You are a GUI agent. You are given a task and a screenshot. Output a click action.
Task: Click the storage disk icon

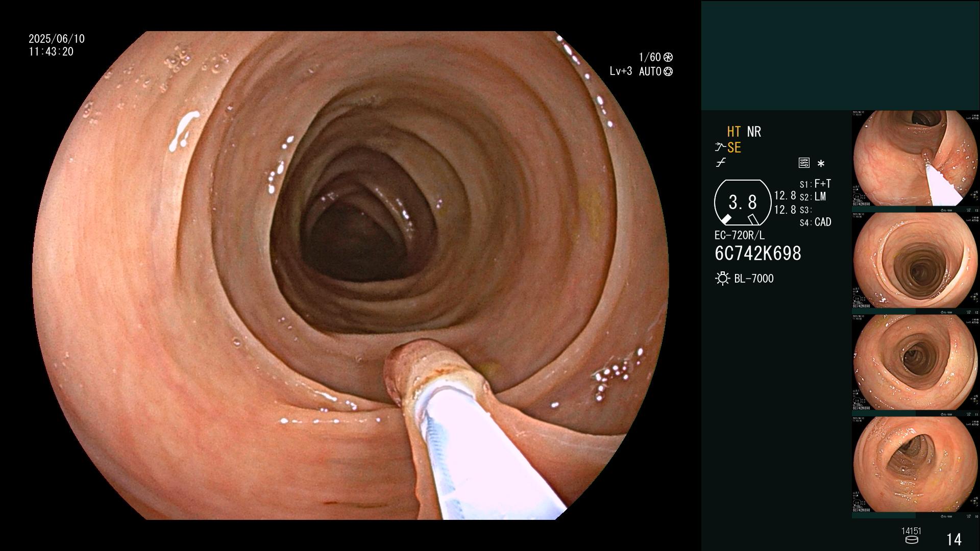point(911,540)
